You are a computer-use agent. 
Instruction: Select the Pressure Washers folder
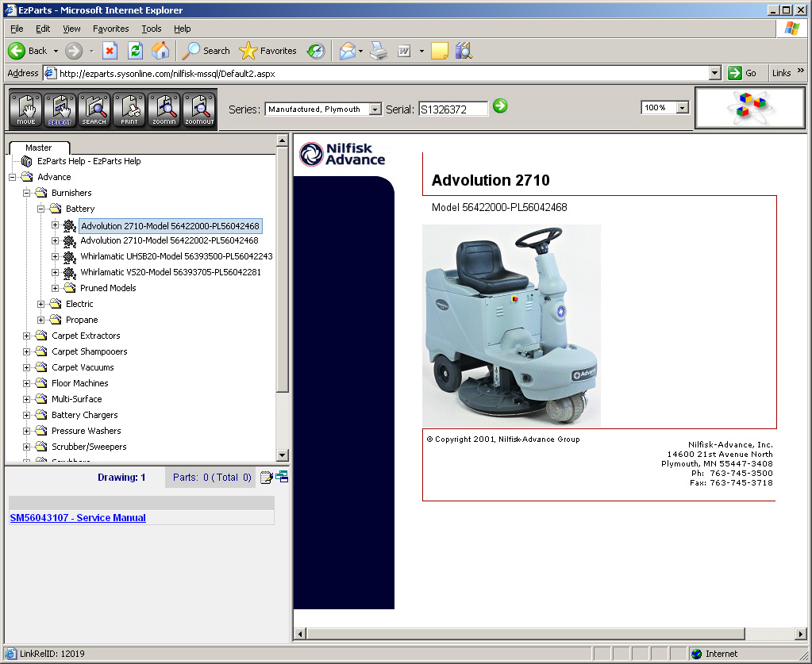[86, 431]
